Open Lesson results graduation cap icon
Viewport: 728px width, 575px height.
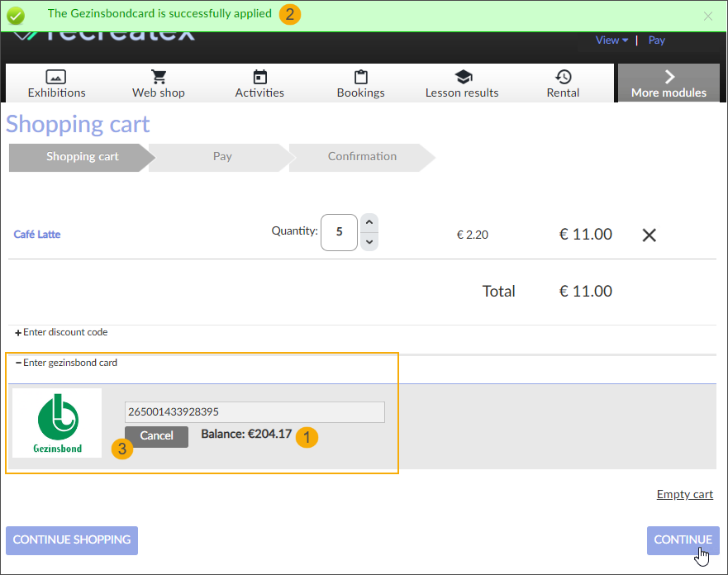[463, 77]
